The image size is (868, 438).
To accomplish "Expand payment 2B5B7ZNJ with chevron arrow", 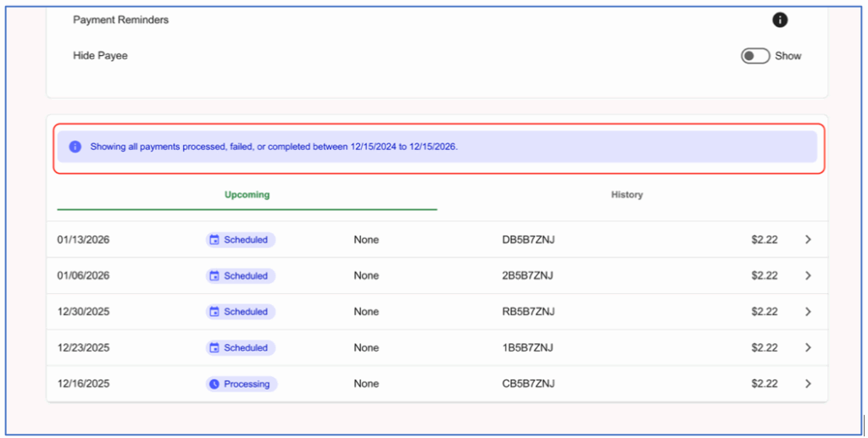I will click(808, 276).
